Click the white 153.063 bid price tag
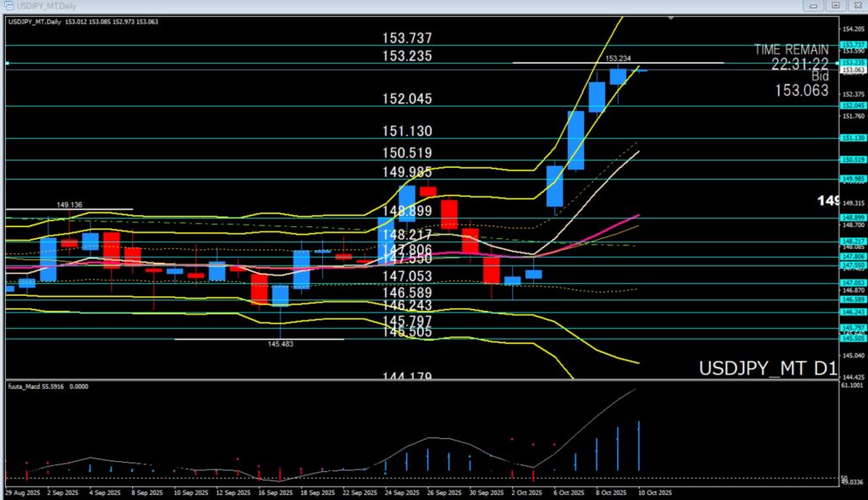This screenshot has height=500, width=868. tap(851, 70)
